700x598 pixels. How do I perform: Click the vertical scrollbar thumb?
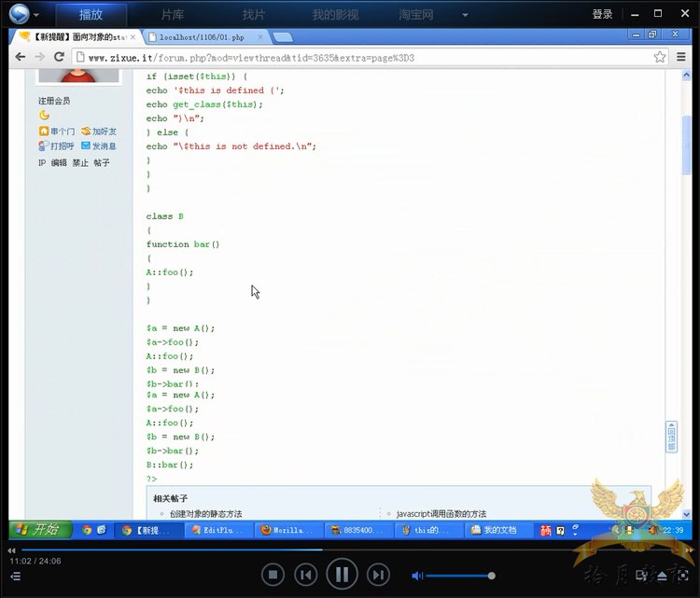click(686, 146)
